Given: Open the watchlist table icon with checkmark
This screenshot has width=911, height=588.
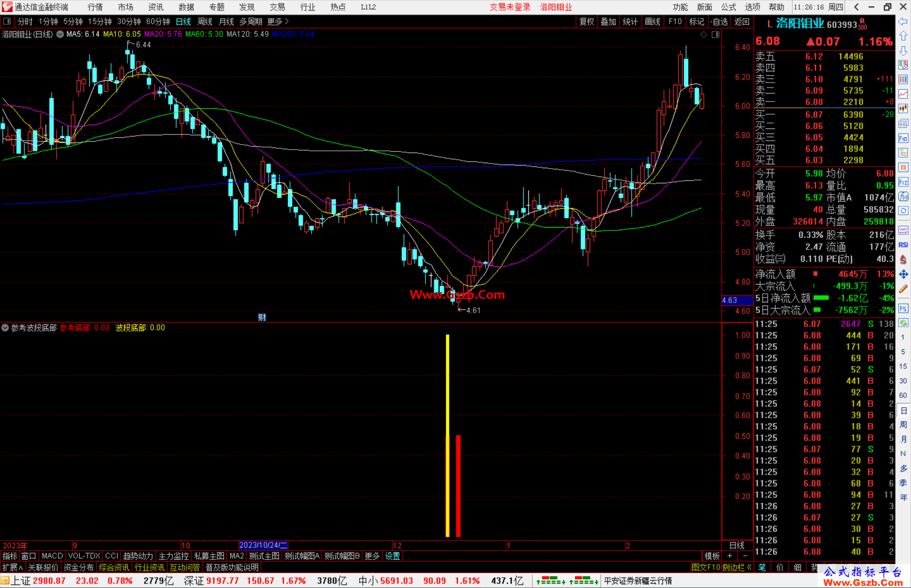Looking at the screenshot, I should click(903, 65).
